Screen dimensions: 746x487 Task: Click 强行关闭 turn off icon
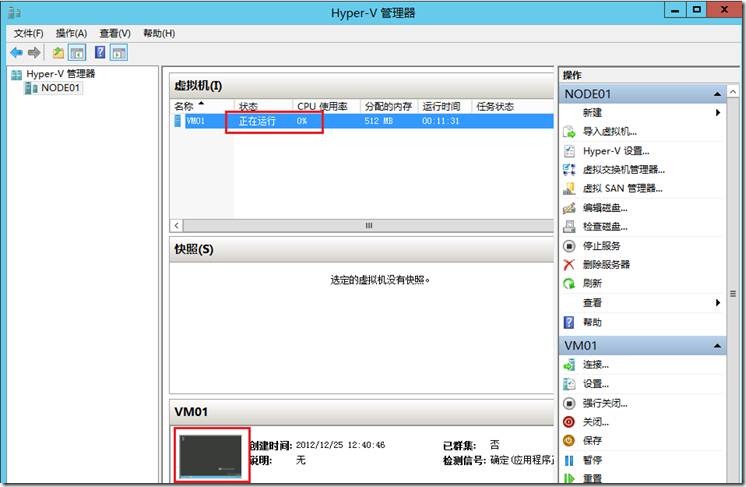tap(569, 403)
